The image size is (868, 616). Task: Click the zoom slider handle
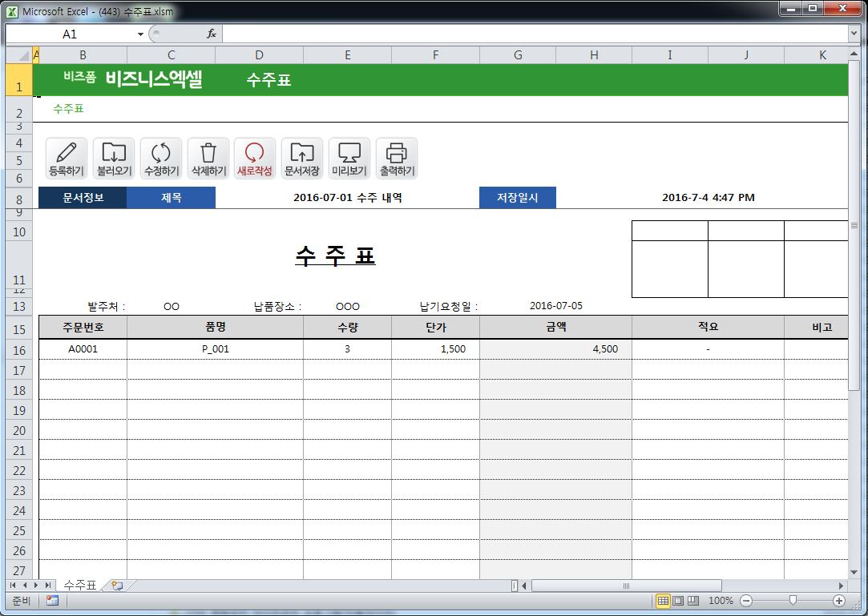point(793,601)
